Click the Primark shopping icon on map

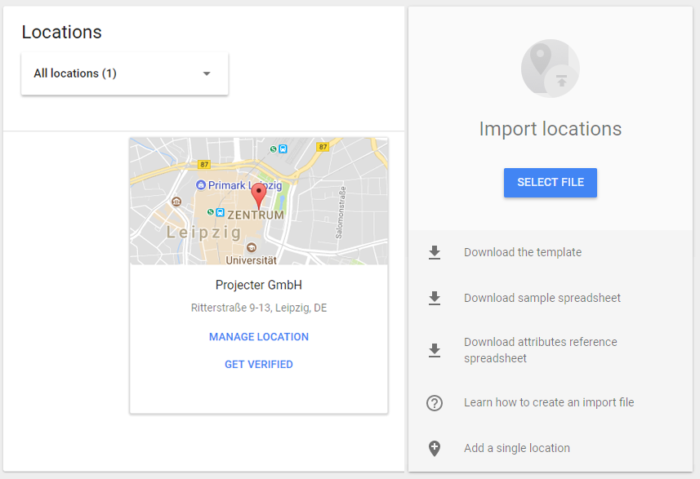pyautogui.click(x=201, y=185)
